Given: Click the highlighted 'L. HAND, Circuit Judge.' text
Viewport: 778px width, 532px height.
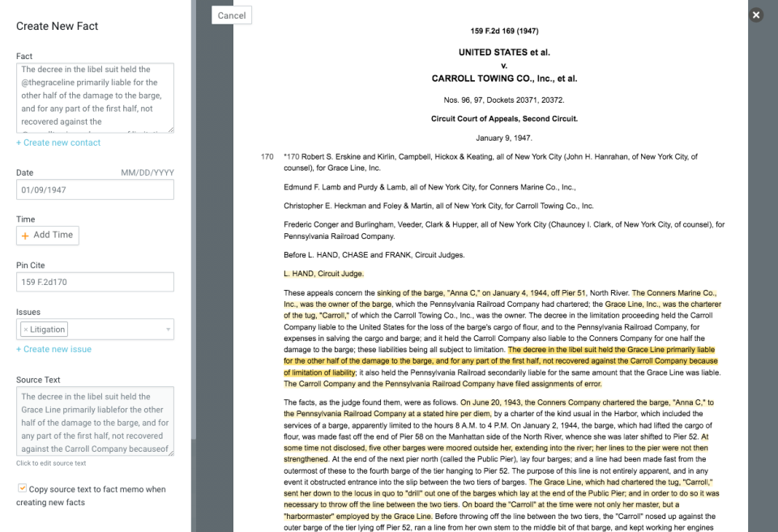Looking at the screenshot, I should click(x=323, y=274).
